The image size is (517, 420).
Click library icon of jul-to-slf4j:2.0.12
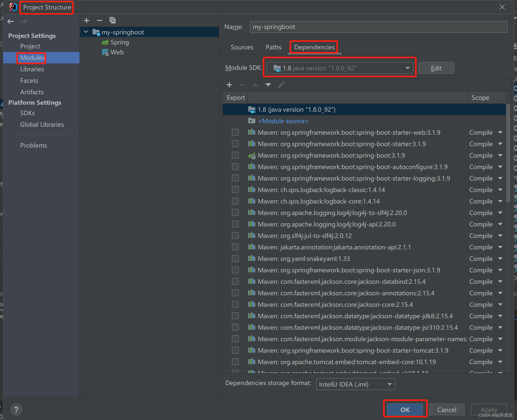pyautogui.click(x=252, y=235)
